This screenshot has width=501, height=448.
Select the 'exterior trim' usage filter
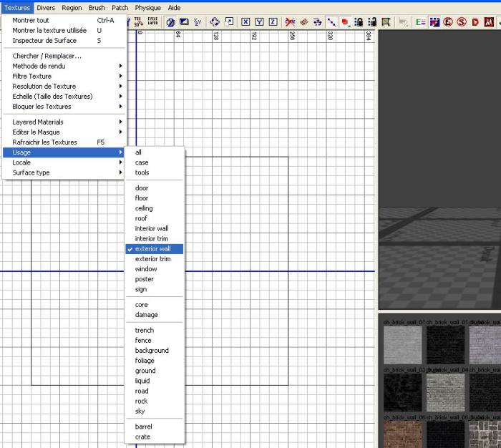[x=155, y=259]
